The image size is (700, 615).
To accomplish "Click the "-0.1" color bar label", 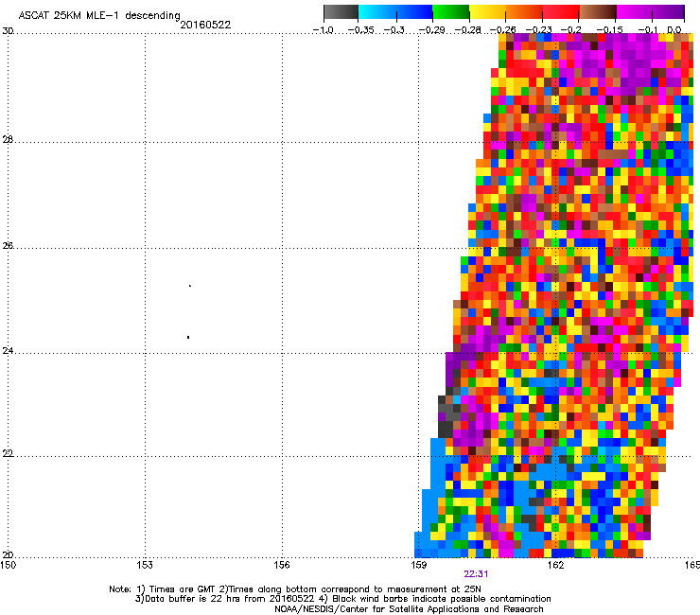I will tap(648, 30).
